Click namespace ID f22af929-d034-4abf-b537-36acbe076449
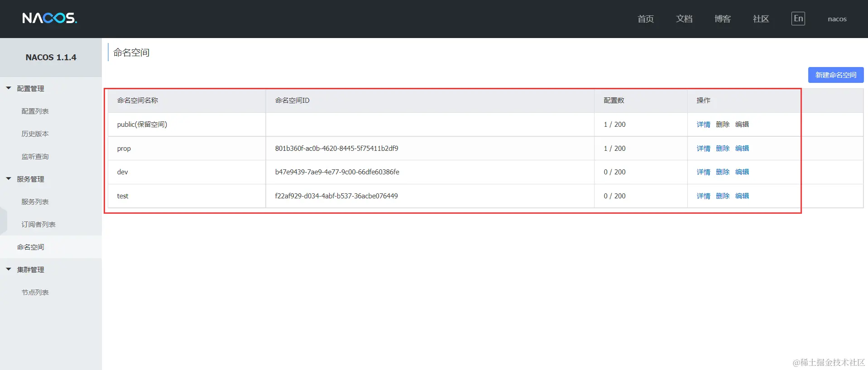The image size is (868, 370). 336,196
